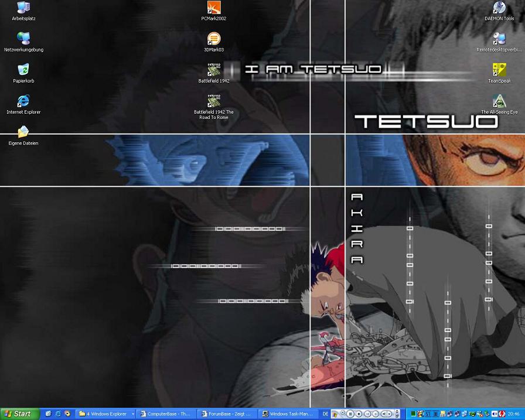Launch Outlook Express from quick launch
This screenshot has height=420, width=525.
[48, 414]
